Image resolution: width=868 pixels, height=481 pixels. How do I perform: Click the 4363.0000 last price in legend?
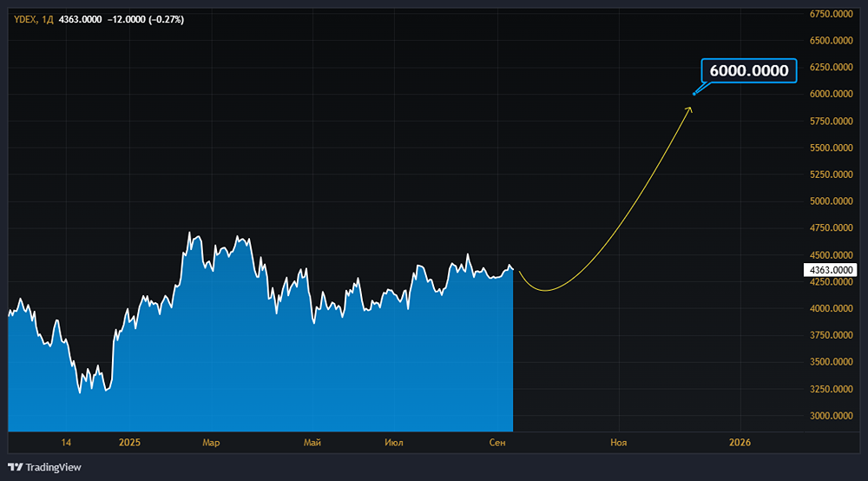click(80, 19)
